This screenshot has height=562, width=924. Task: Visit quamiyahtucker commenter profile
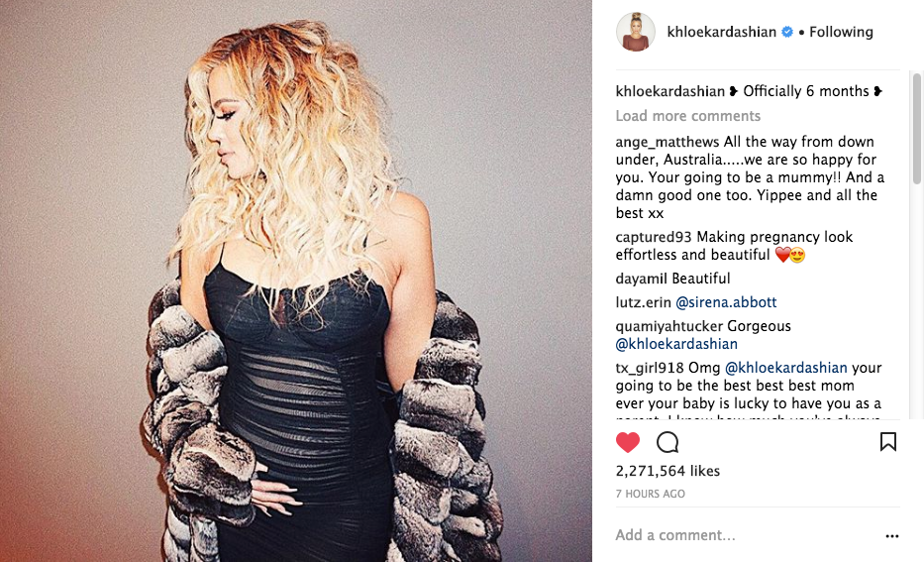pos(669,326)
